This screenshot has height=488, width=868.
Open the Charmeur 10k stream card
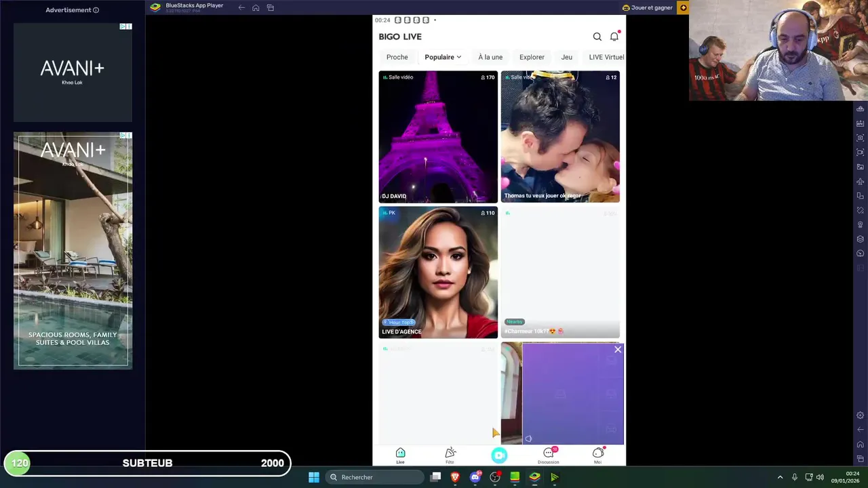click(x=560, y=272)
